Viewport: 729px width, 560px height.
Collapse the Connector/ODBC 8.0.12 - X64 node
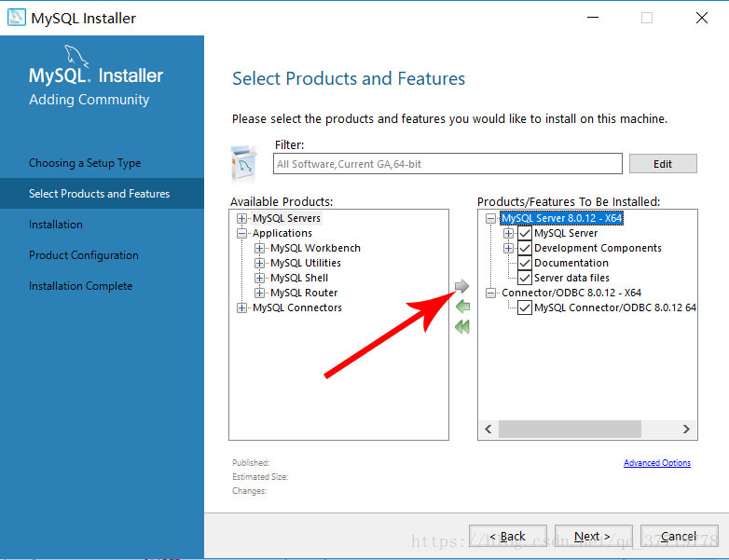[490, 293]
